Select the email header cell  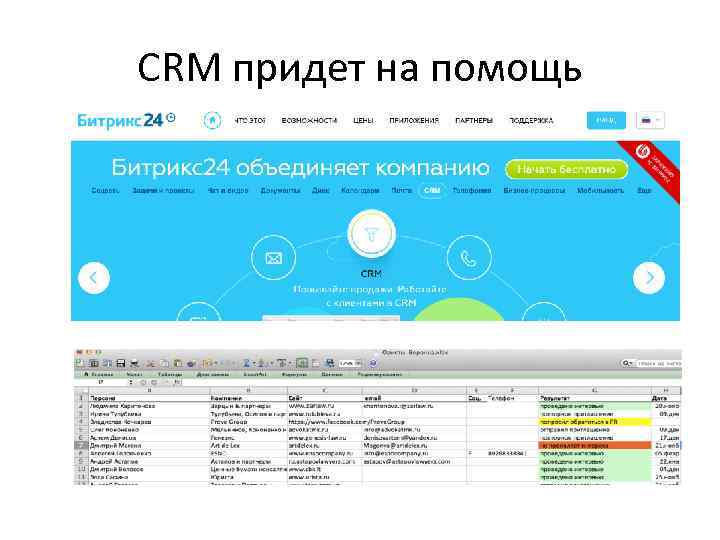point(414,398)
